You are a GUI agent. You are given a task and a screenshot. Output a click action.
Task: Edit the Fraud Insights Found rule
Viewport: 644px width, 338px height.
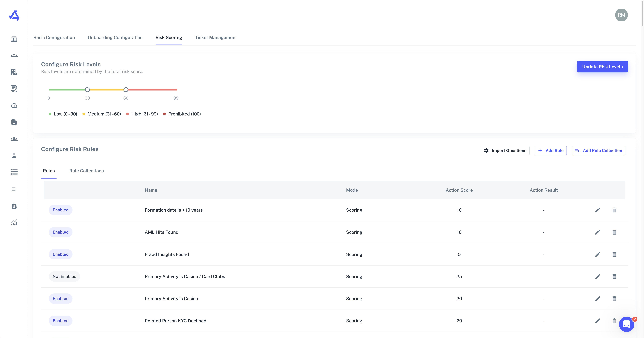click(598, 254)
